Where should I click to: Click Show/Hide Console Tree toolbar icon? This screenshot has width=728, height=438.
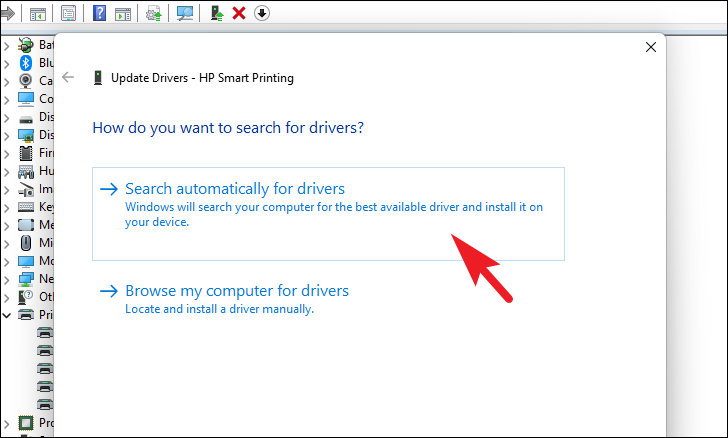pos(38,13)
